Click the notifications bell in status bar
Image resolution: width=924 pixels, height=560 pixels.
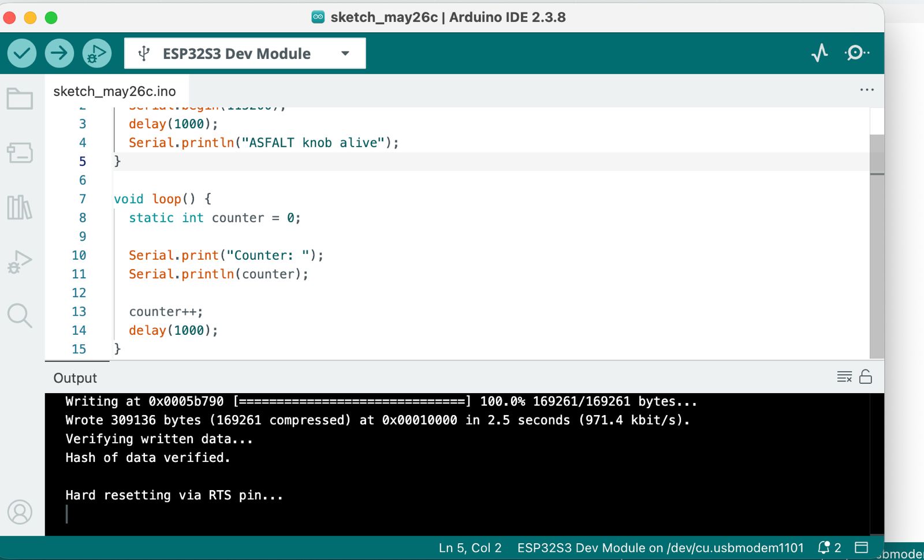[x=829, y=547]
